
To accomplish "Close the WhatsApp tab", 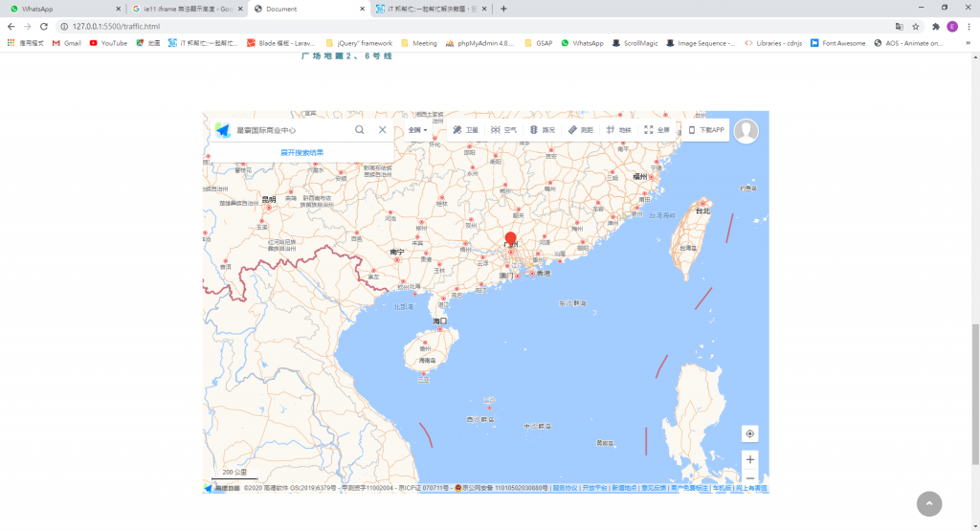I will (118, 9).
